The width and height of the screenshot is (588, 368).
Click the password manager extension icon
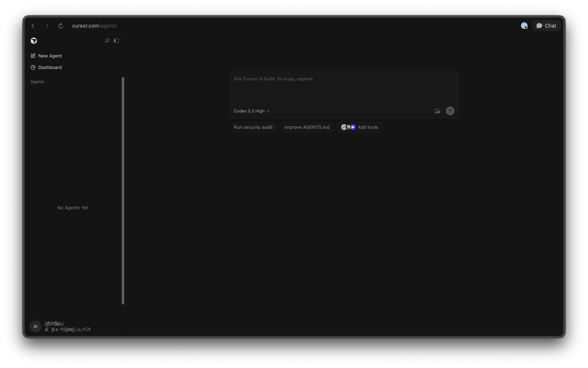(x=524, y=26)
